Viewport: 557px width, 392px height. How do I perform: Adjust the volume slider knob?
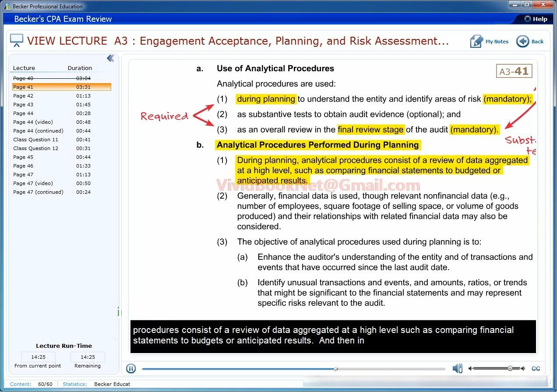point(510,368)
